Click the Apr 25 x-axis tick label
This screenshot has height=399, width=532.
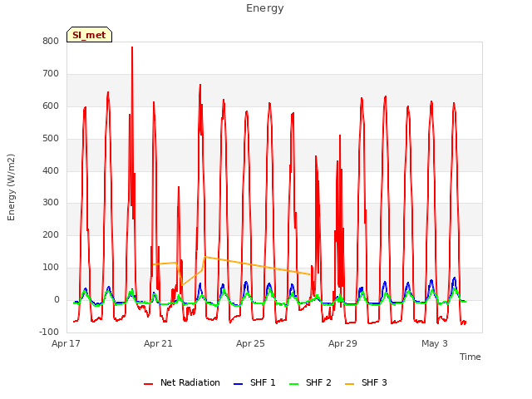tap(250, 343)
